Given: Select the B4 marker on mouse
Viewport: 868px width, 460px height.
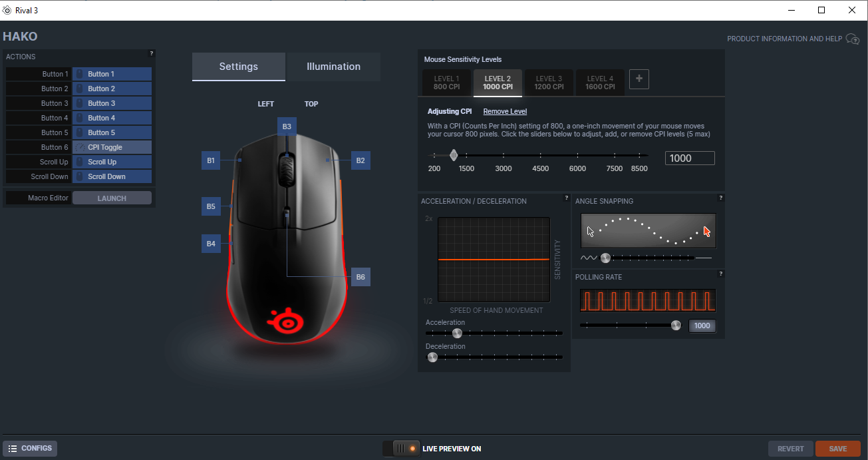Looking at the screenshot, I should pyautogui.click(x=211, y=244).
